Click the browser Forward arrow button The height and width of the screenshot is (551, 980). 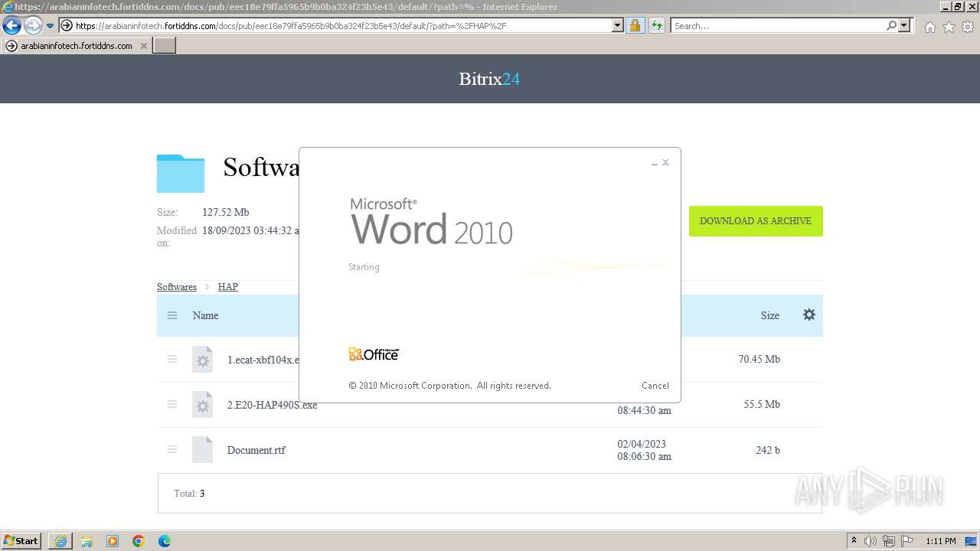point(32,26)
